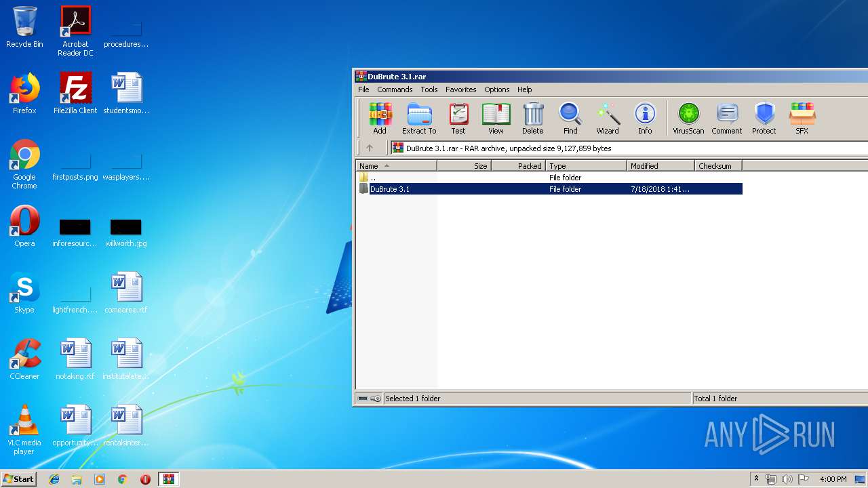Open Opera desktop shortcut
This screenshot has height=488, width=868.
24,226
